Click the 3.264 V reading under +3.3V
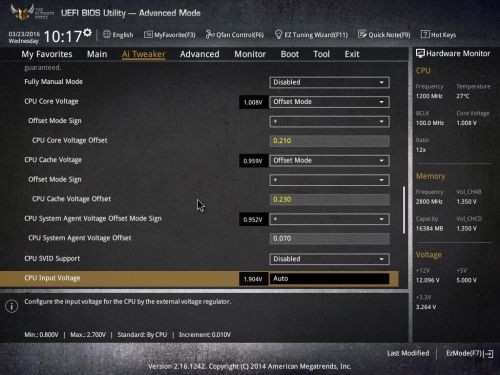The height and width of the screenshot is (375, 500). 426,307
